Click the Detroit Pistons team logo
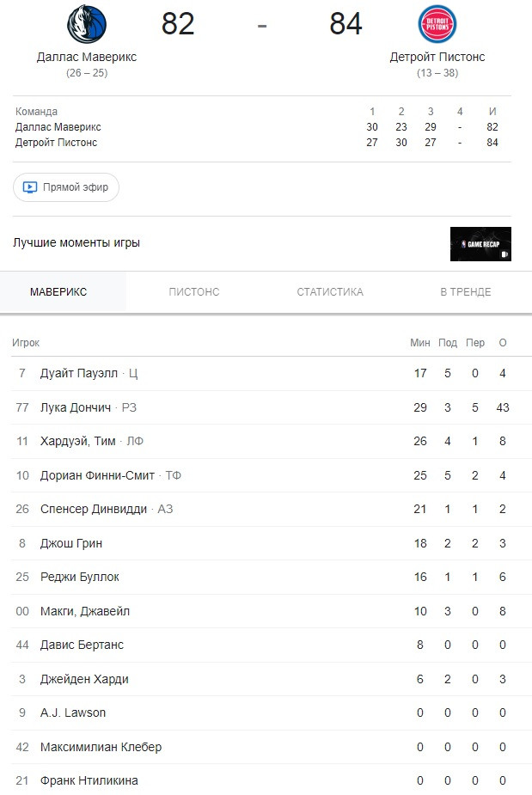532x795 pixels. pyautogui.click(x=437, y=24)
